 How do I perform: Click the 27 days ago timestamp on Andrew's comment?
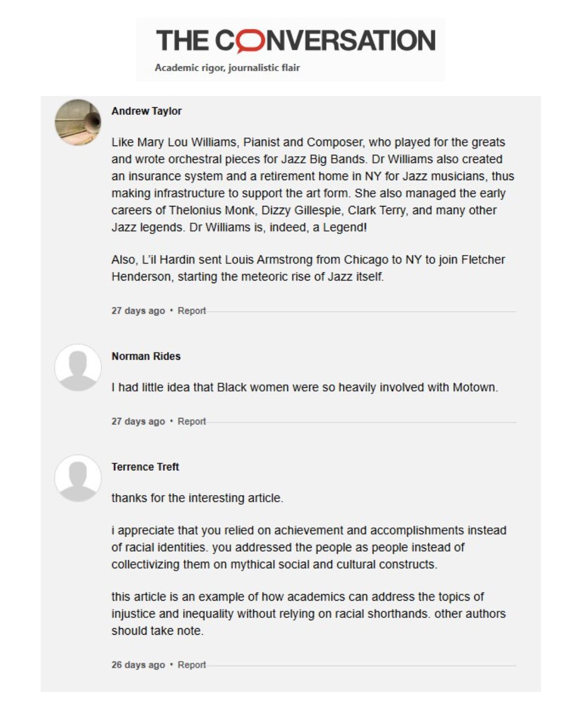(138, 311)
